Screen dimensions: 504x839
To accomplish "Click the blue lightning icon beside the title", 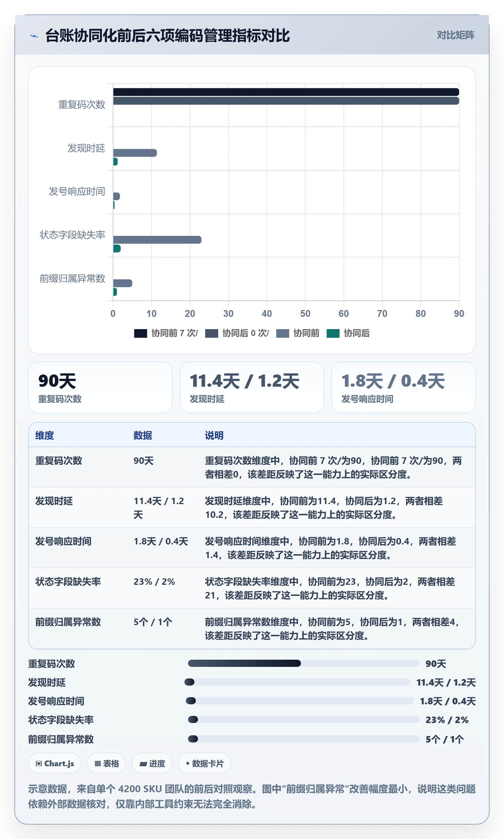I will click(34, 36).
